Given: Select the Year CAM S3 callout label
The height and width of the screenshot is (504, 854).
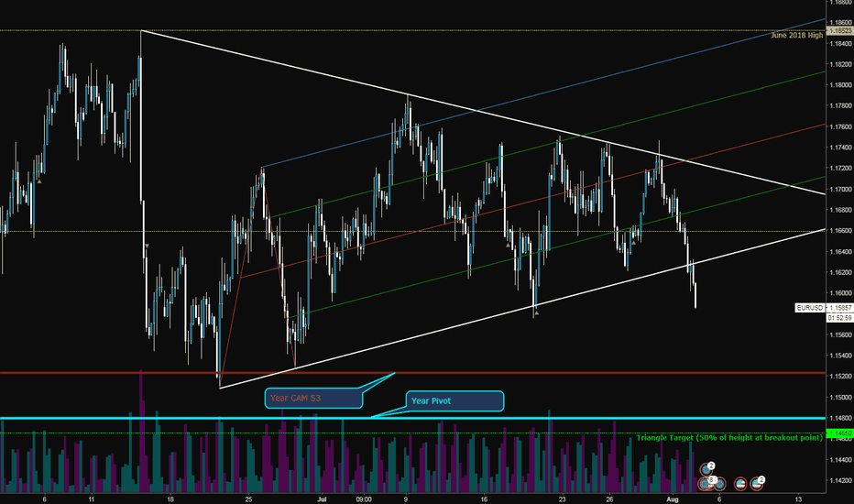Looking at the screenshot, I should point(313,398).
